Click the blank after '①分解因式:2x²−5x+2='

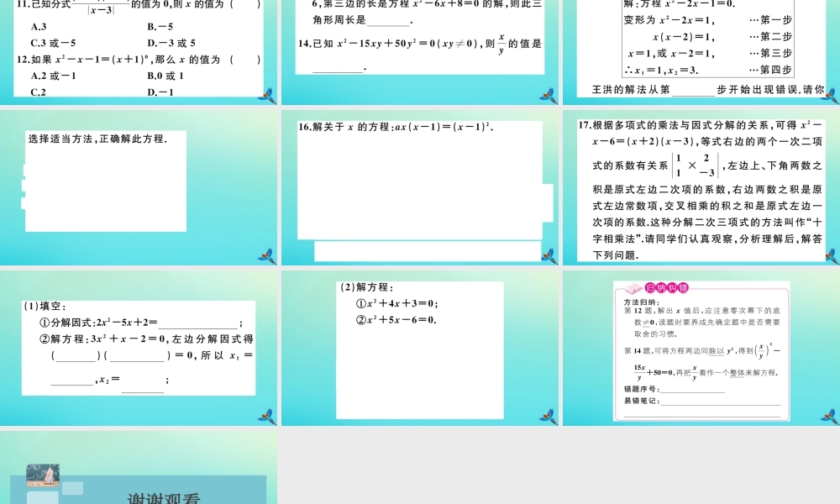click(198, 323)
